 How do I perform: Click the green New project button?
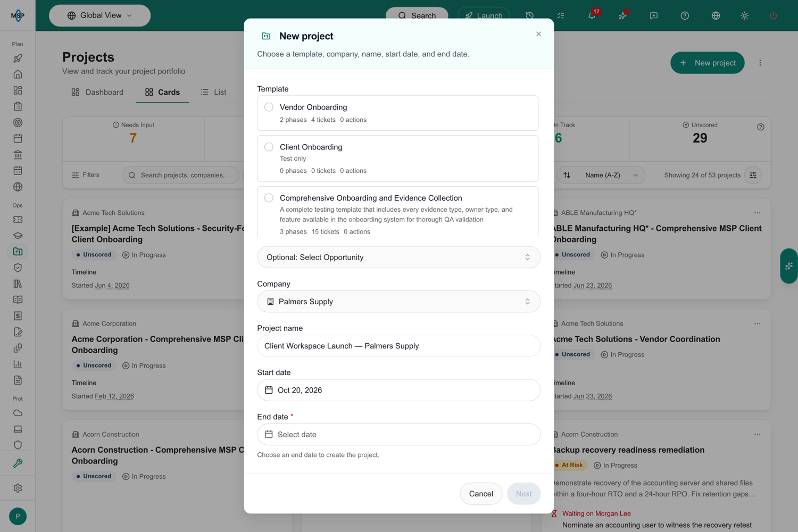point(707,63)
